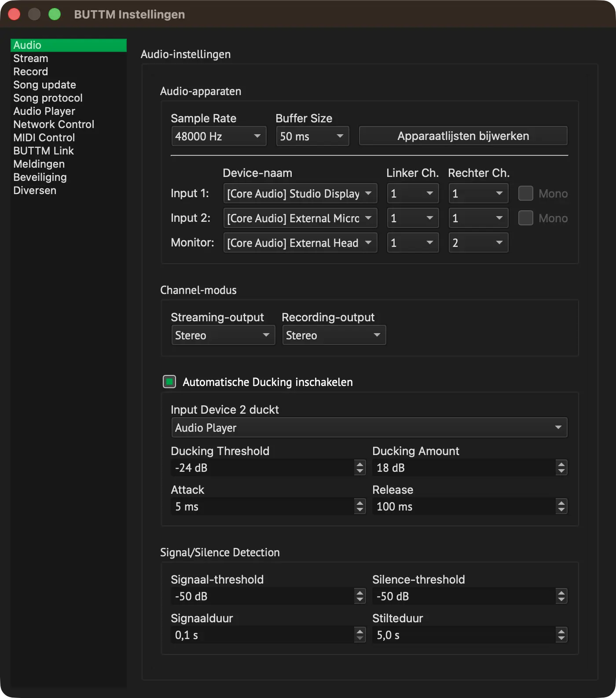Click the Silence-threshold value field
This screenshot has width=616, height=698.
tap(464, 596)
